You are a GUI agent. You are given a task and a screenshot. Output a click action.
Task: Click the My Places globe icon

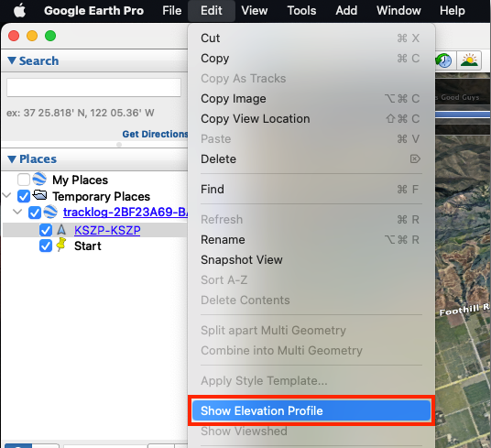pyautogui.click(x=39, y=179)
